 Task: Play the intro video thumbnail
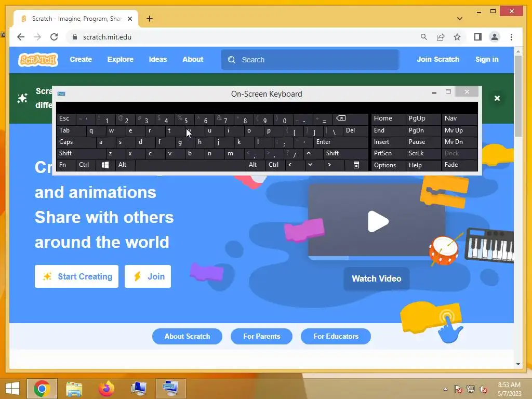[x=378, y=221]
